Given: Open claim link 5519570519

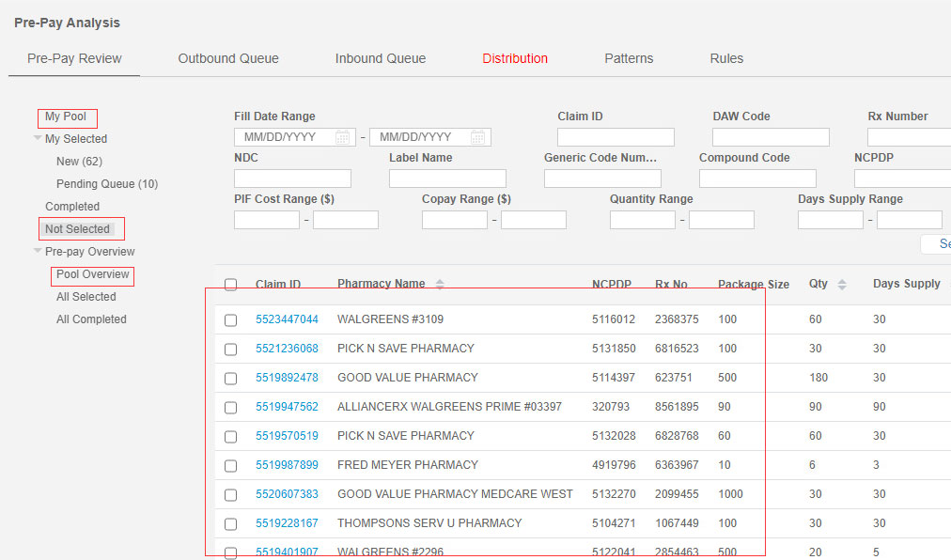Looking at the screenshot, I should click(287, 436).
